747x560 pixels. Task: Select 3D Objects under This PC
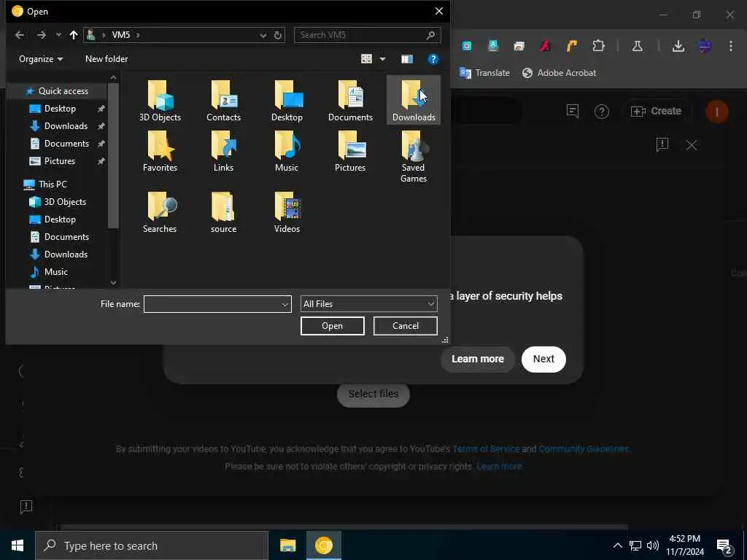click(65, 202)
